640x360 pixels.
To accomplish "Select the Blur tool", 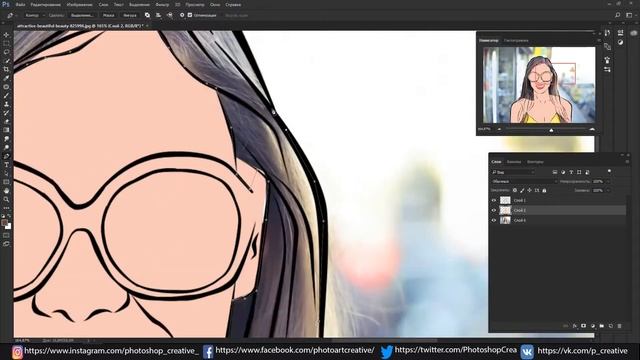I will pos(6,139).
